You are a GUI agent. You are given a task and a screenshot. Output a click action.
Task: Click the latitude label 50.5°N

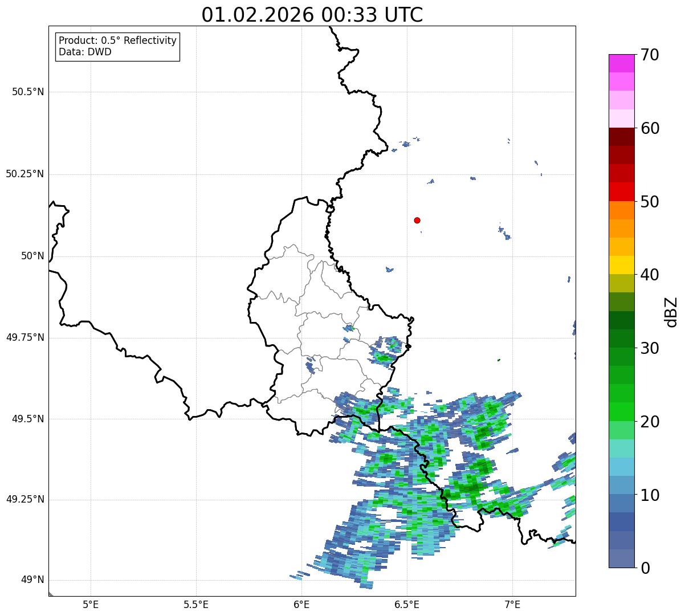pos(28,92)
